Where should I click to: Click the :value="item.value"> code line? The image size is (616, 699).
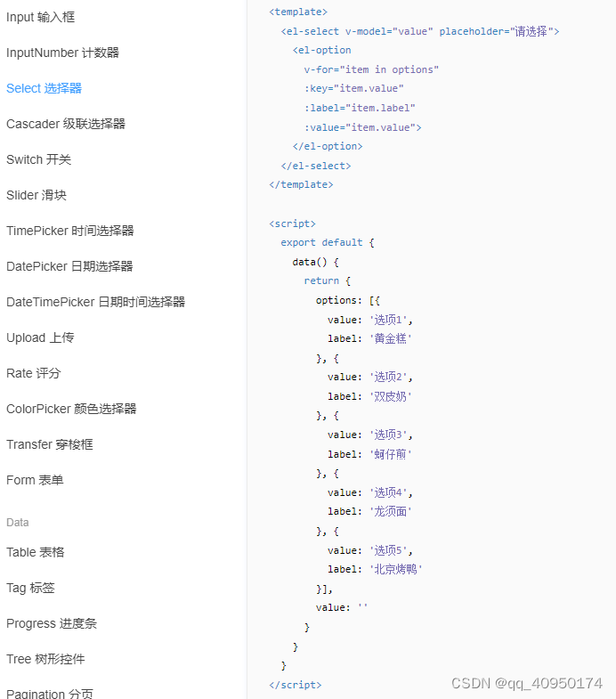(x=363, y=128)
